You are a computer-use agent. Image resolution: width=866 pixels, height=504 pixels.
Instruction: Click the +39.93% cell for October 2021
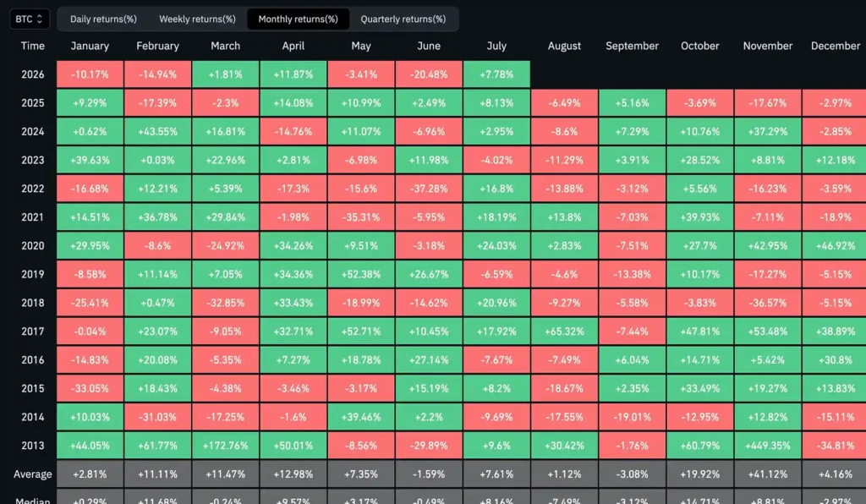[699, 217]
